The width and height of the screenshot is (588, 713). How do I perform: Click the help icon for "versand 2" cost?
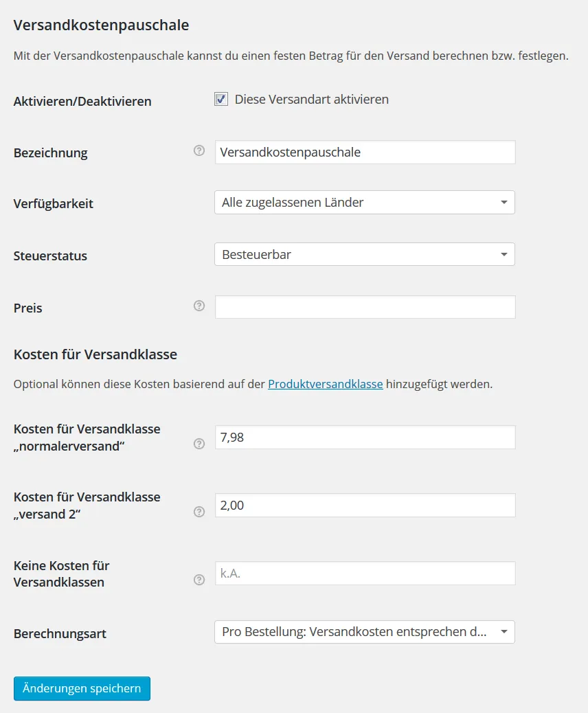tap(199, 512)
